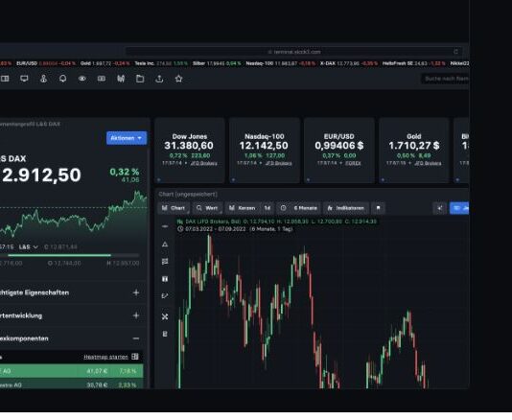
Task: Click the star favorites icon in the top toolbar
Action: pos(178,79)
